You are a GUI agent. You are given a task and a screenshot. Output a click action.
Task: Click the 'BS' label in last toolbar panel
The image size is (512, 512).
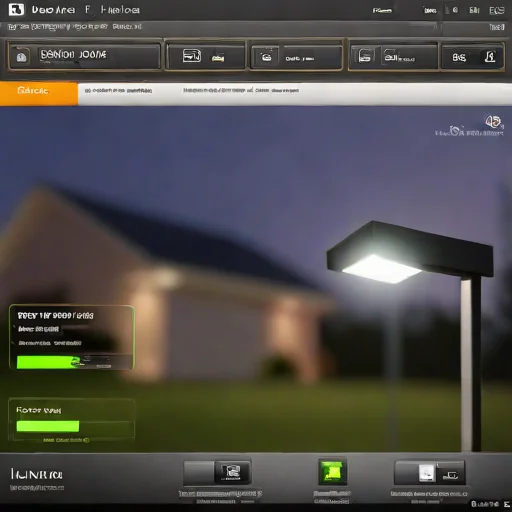459,58
